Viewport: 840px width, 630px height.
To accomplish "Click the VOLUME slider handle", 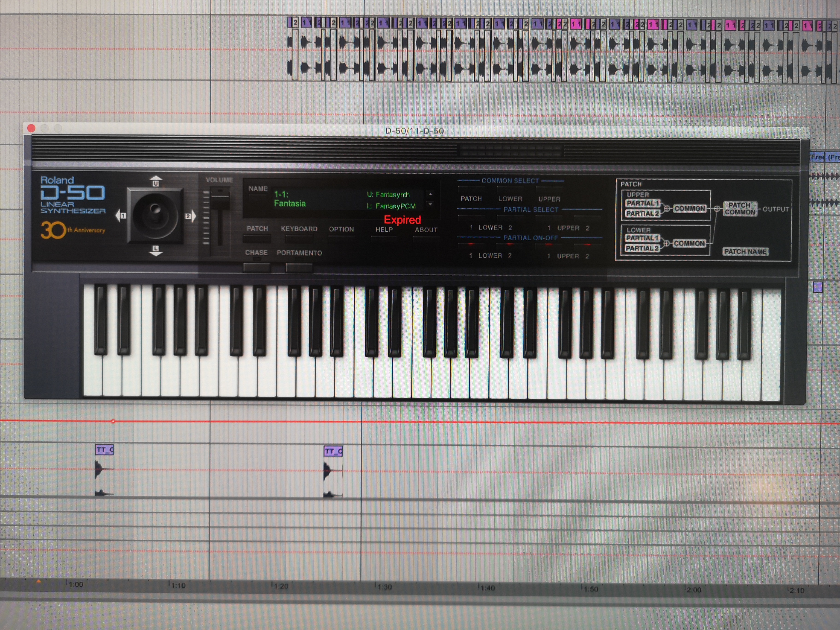I will point(220,194).
